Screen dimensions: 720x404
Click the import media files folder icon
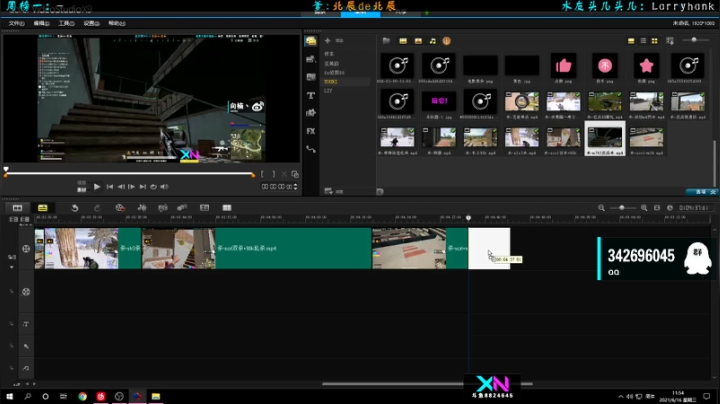point(386,41)
